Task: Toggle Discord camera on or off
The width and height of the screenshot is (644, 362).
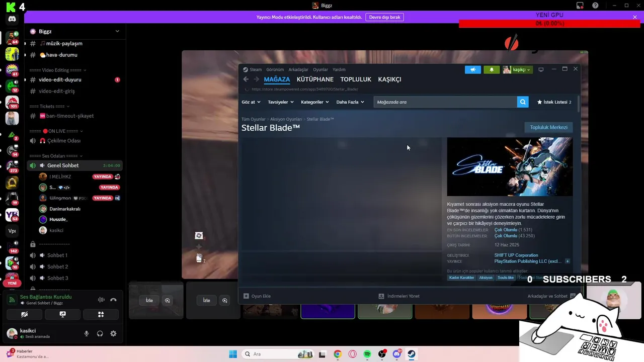Action: click(24, 314)
